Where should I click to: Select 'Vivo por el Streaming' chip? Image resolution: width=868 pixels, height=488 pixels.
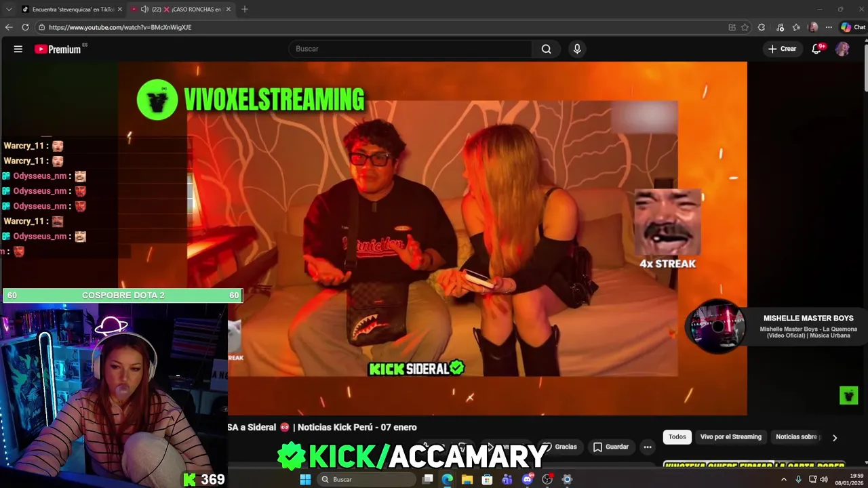(731, 437)
